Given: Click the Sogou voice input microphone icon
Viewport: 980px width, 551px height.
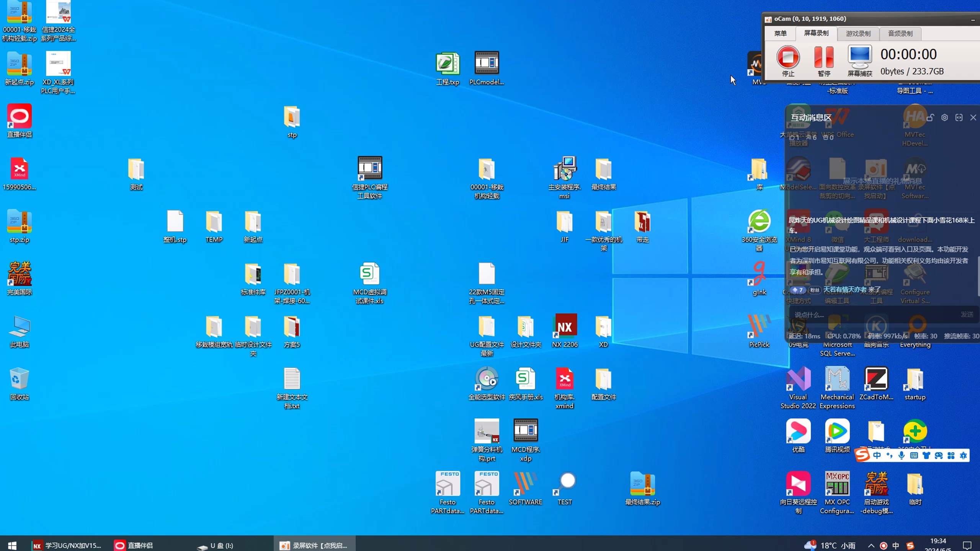Looking at the screenshot, I should click(x=902, y=455).
